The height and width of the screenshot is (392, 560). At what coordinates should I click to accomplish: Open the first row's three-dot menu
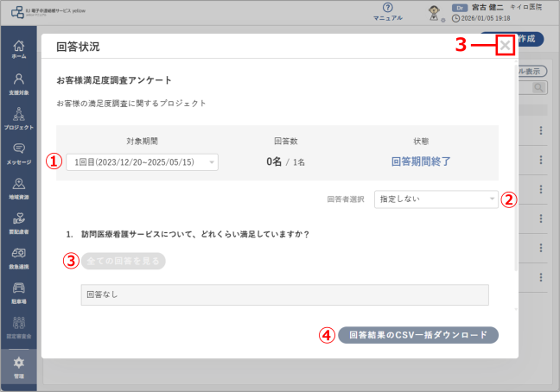541,130
